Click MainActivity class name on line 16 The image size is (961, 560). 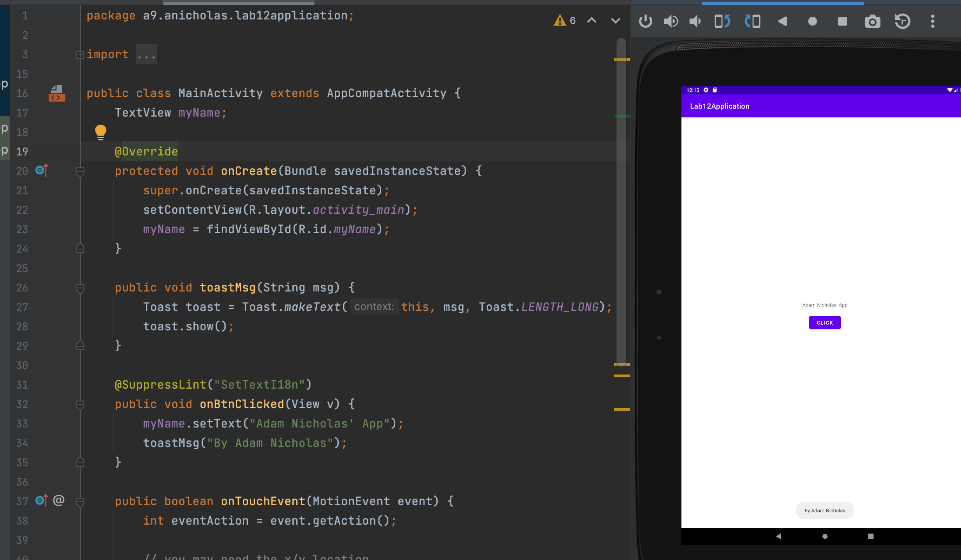(220, 93)
